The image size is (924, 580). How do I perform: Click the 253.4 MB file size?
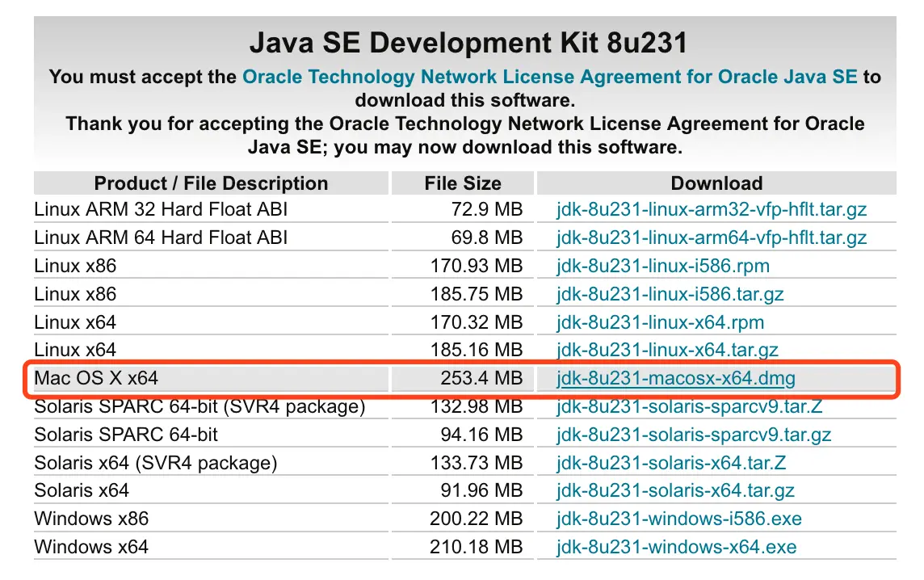pyautogui.click(x=481, y=378)
